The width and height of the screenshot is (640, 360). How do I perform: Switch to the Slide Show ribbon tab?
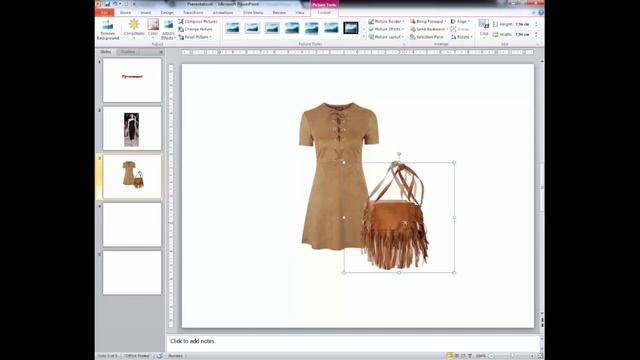[x=253, y=13]
